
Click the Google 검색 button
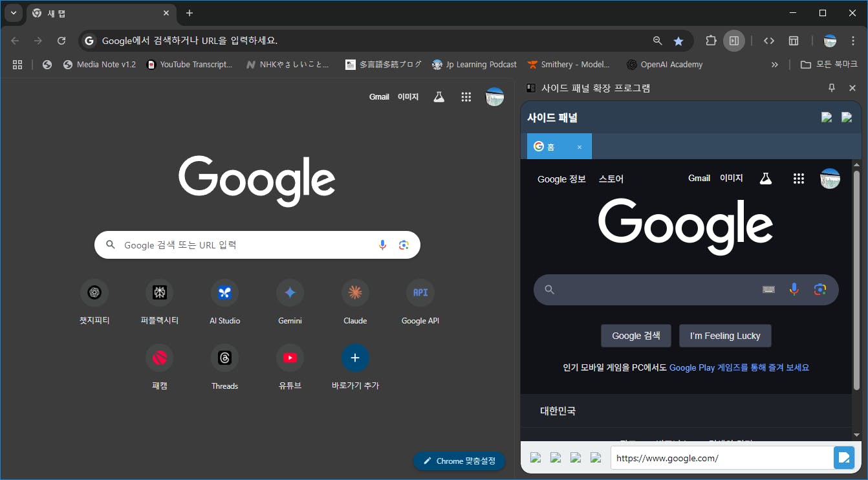pos(636,336)
